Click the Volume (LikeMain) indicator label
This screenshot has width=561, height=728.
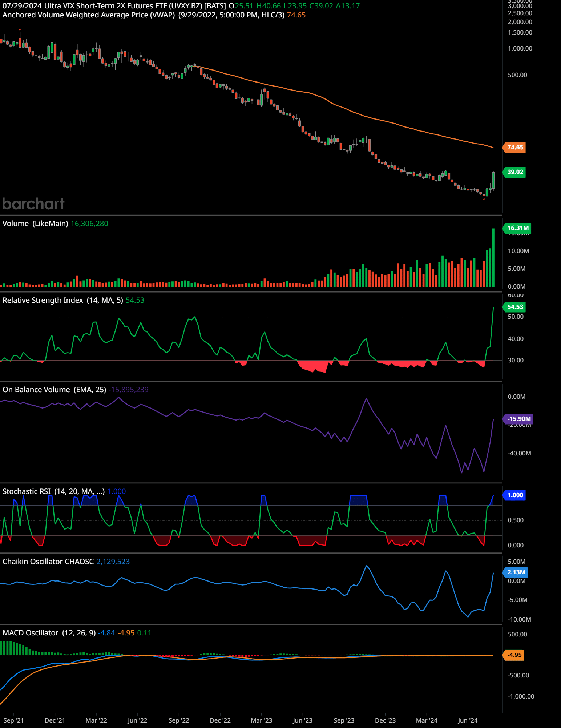point(35,224)
